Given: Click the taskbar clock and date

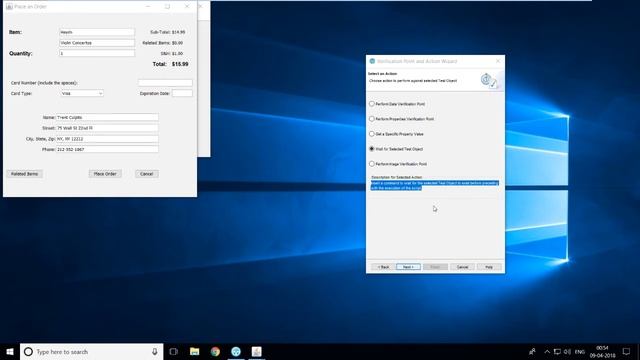Looking at the screenshot, I should click(x=602, y=351).
